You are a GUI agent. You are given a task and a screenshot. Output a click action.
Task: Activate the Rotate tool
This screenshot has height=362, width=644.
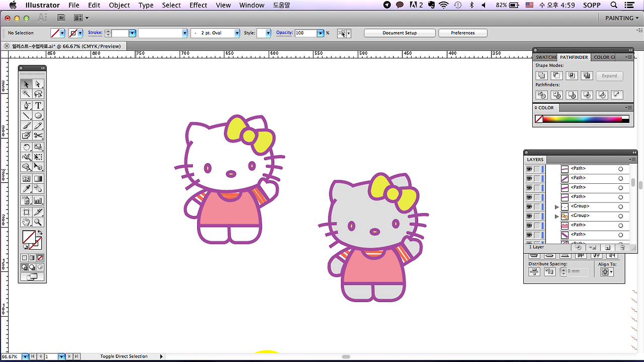27,148
